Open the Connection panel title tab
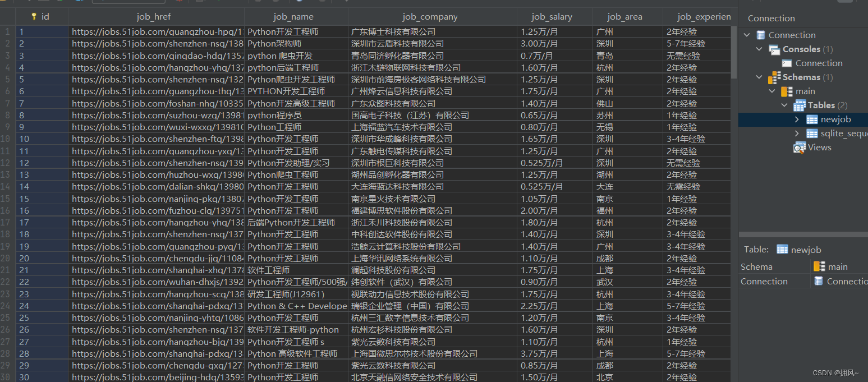 pos(771,19)
